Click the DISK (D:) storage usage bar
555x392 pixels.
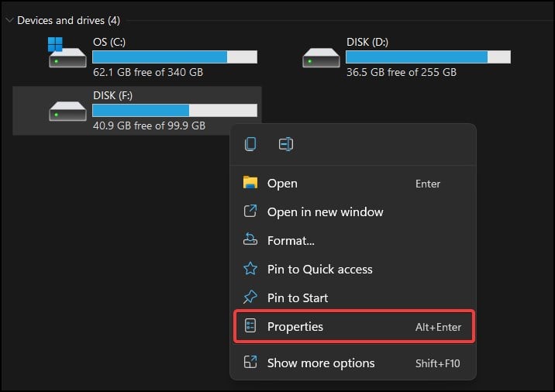[x=429, y=57]
